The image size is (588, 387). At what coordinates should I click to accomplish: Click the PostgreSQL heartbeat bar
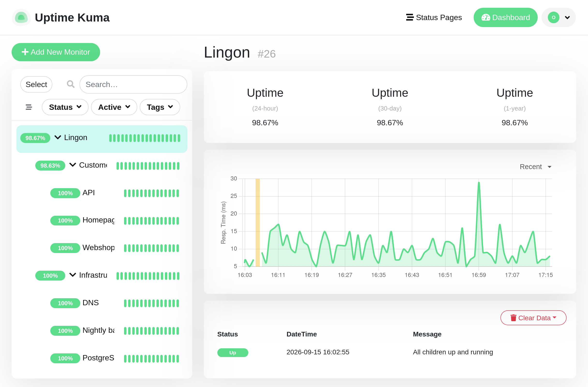click(x=151, y=359)
